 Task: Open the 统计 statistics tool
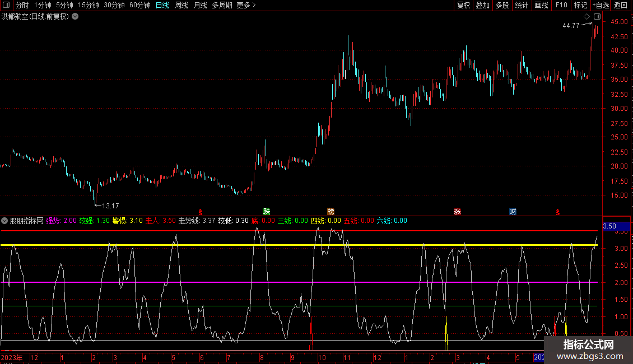(x=522, y=5)
